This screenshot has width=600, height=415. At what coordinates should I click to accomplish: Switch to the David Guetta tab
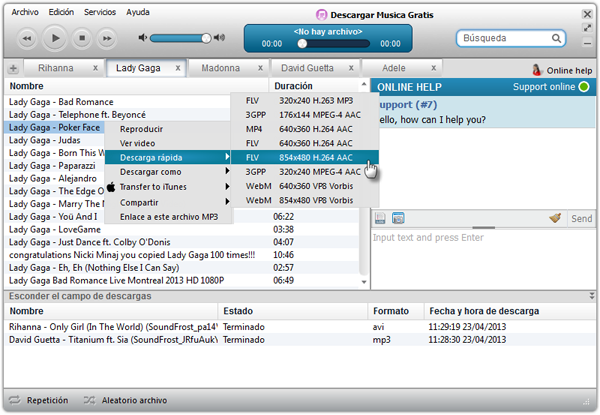pos(307,68)
